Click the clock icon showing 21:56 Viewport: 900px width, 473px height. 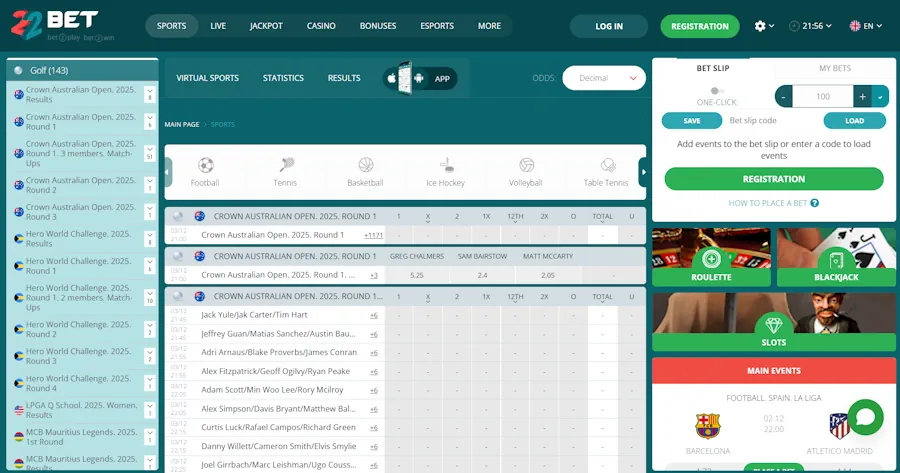tap(794, 26)
